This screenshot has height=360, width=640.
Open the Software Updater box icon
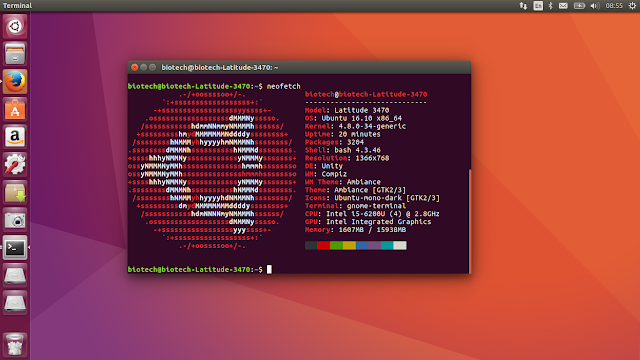(15, 193)
